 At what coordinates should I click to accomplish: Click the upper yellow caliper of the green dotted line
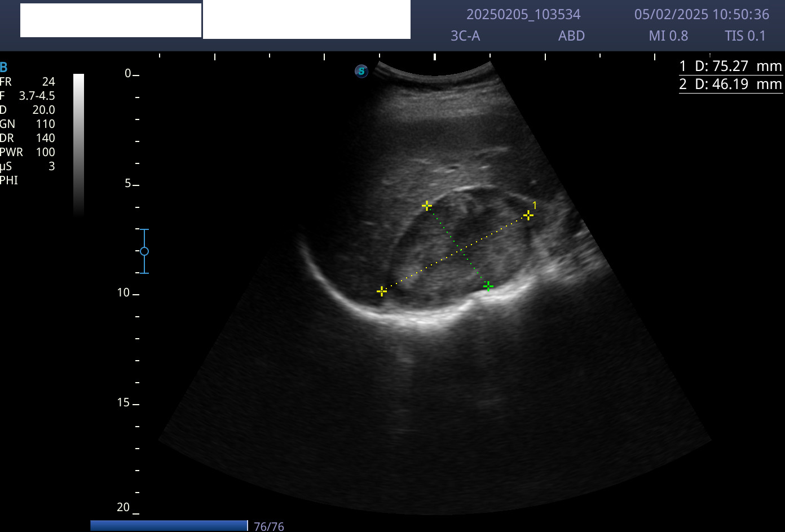(x=427, y=206)
